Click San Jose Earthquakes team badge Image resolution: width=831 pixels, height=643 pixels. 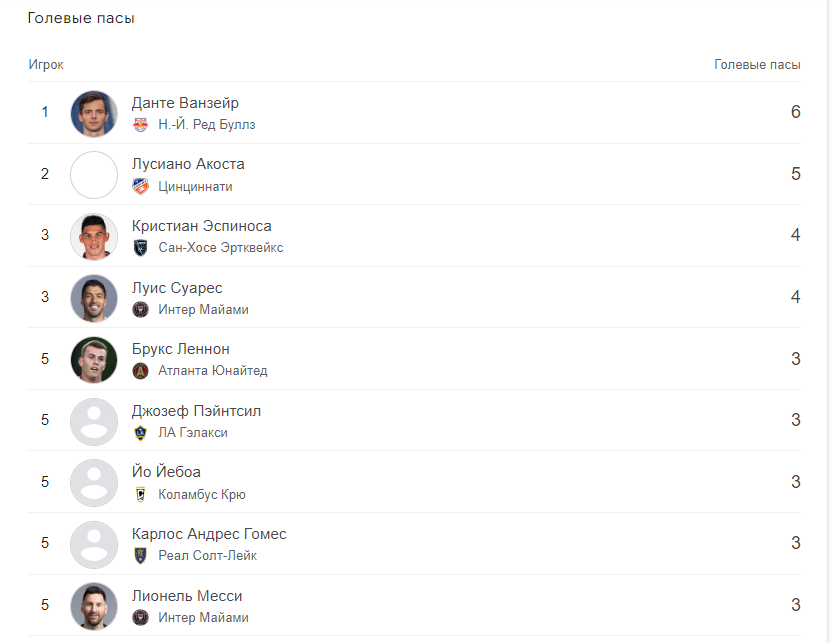click(x=141, y=248)
